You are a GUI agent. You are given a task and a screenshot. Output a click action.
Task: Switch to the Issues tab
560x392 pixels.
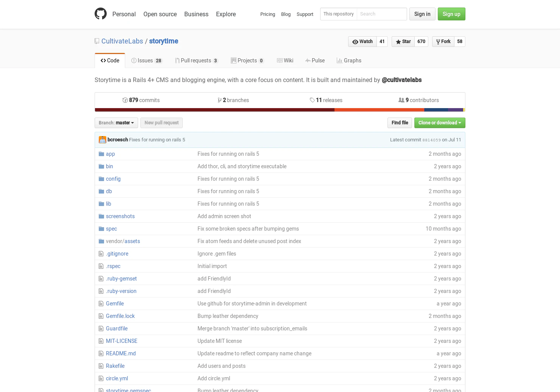pyautogui.click(x=147, y=60)
